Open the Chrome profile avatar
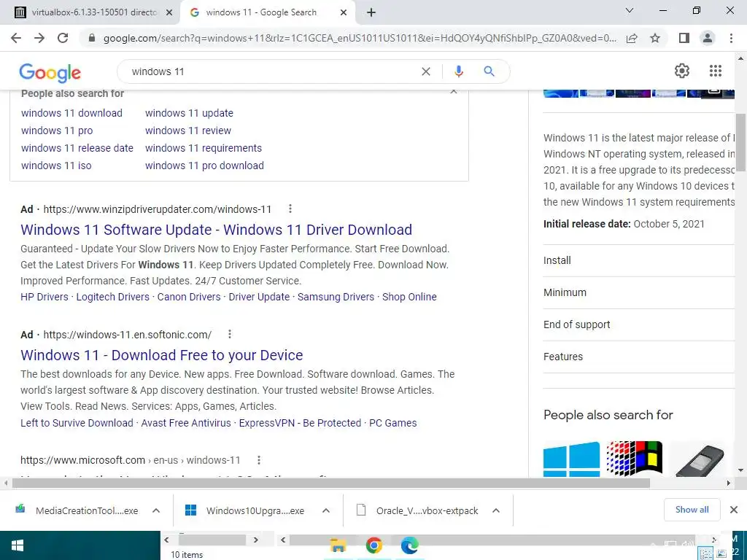Image resolution: width=747 pixels, height=560 pixels. pos(708,38)
